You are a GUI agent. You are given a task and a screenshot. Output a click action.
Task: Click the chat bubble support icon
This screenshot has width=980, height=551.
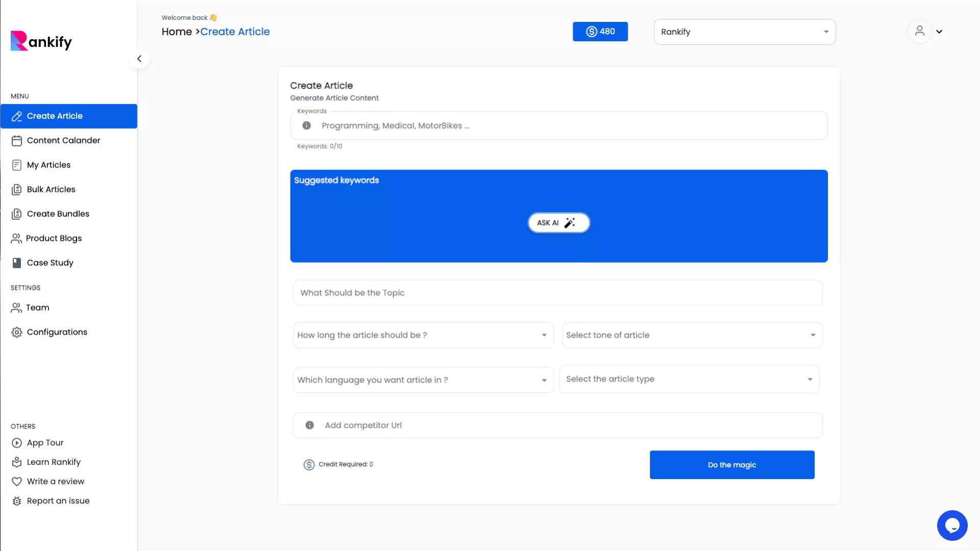952,525
